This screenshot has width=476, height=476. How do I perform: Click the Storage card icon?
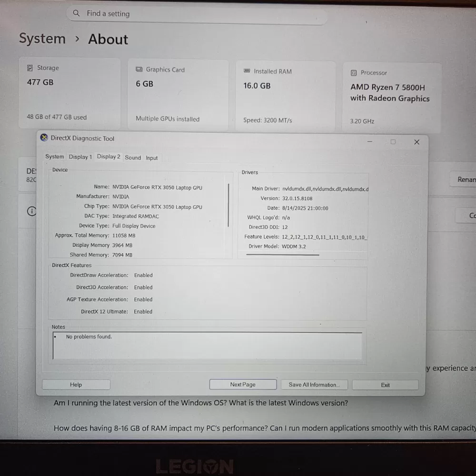pos(30,68)
